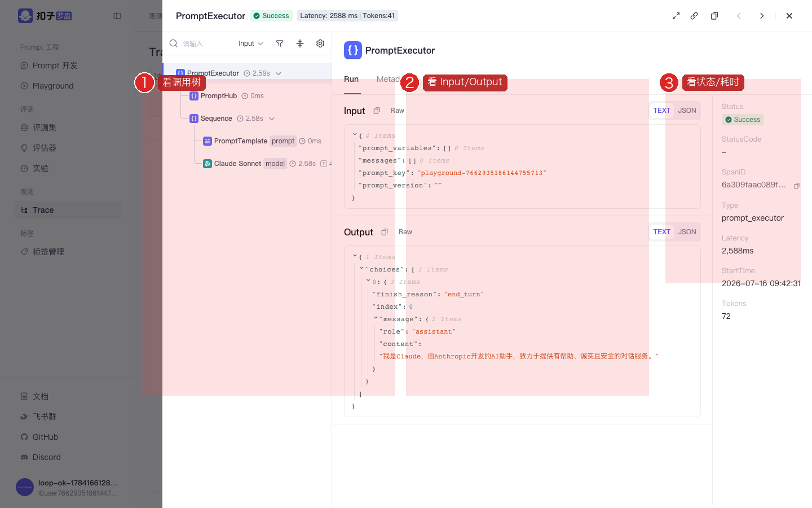The image size is (812, 508).
Task: Click the Coze Loop logo in the sidebar
Action: [x=45, y=16]
